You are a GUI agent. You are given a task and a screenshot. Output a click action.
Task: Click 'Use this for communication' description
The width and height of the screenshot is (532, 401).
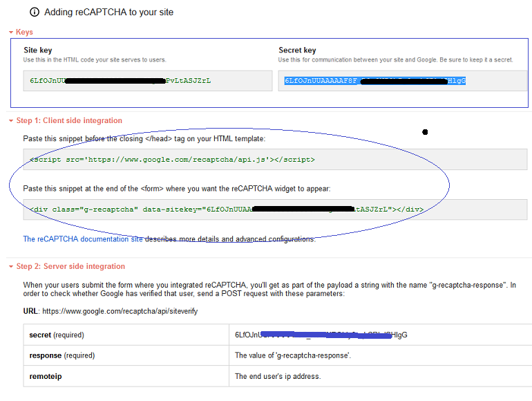396,59
